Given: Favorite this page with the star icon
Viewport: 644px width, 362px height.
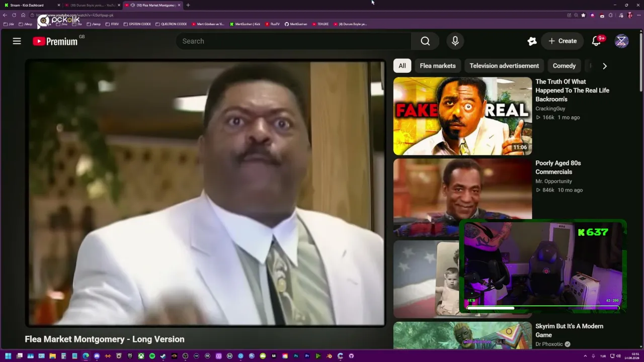Looking at the screenshot, I should pos(583,15).
